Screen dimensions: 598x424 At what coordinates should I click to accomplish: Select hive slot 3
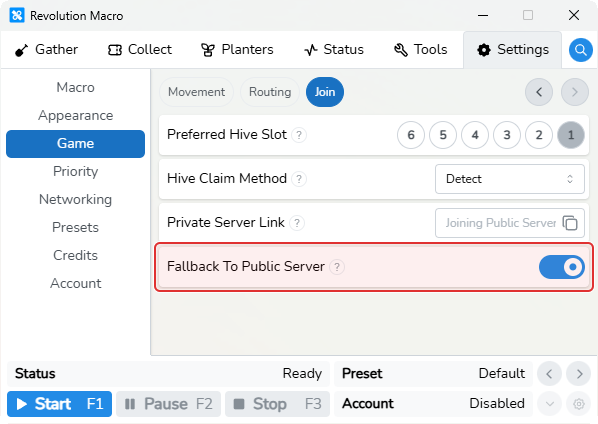tap(507, 135)
